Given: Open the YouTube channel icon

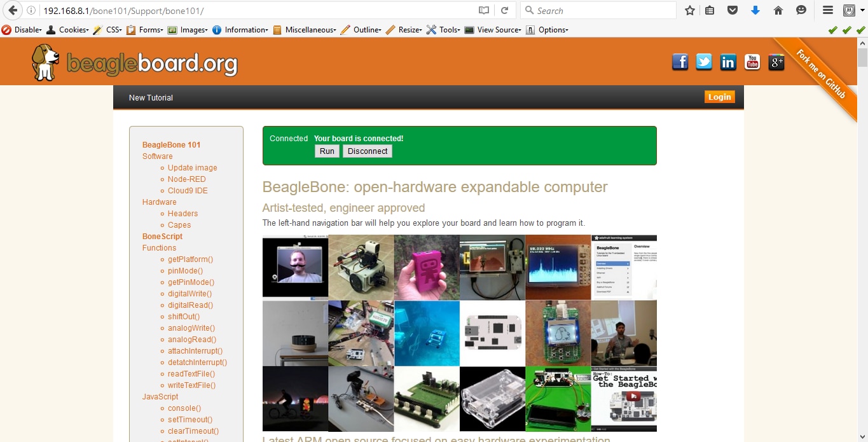Looking at the screenshot, I should coord(752,62).
